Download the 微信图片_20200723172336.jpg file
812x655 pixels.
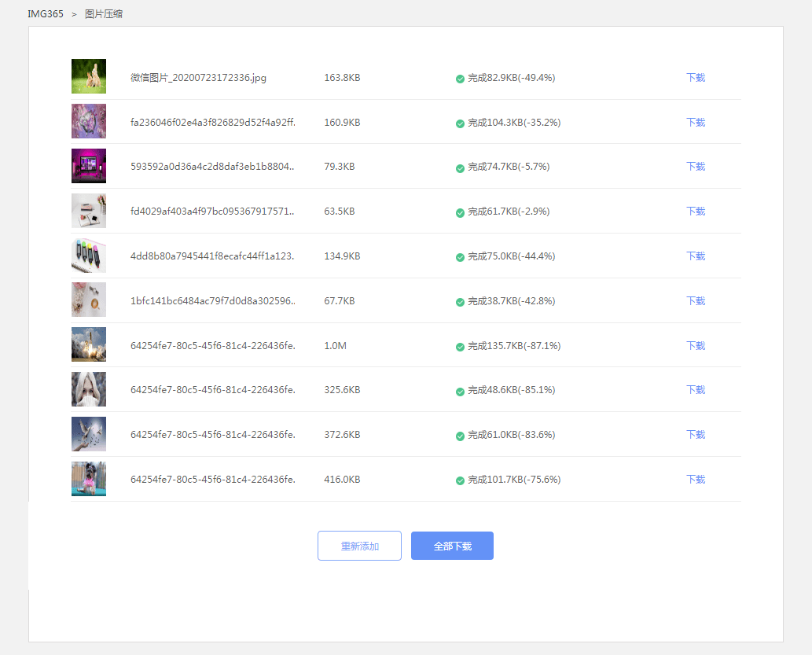(696, 78)
